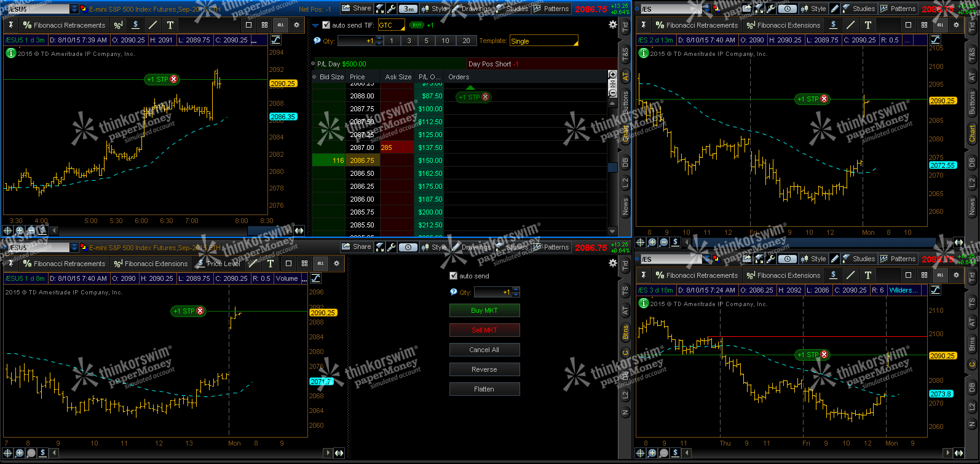Select the text tool in top-left chart

170,25
